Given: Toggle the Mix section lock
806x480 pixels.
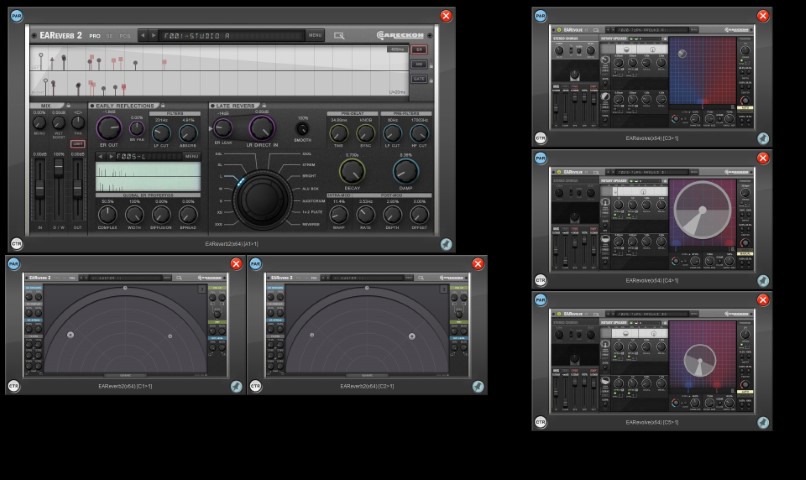Looking at the screenshot, I should point(68,106).
